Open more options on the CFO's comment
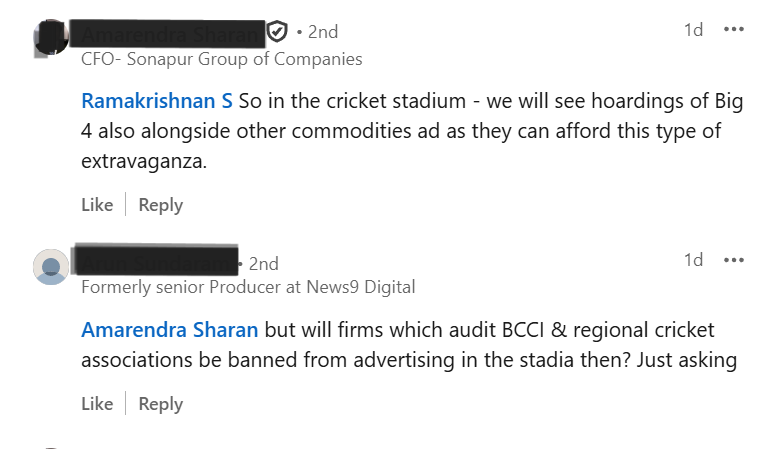 [734, 30]
